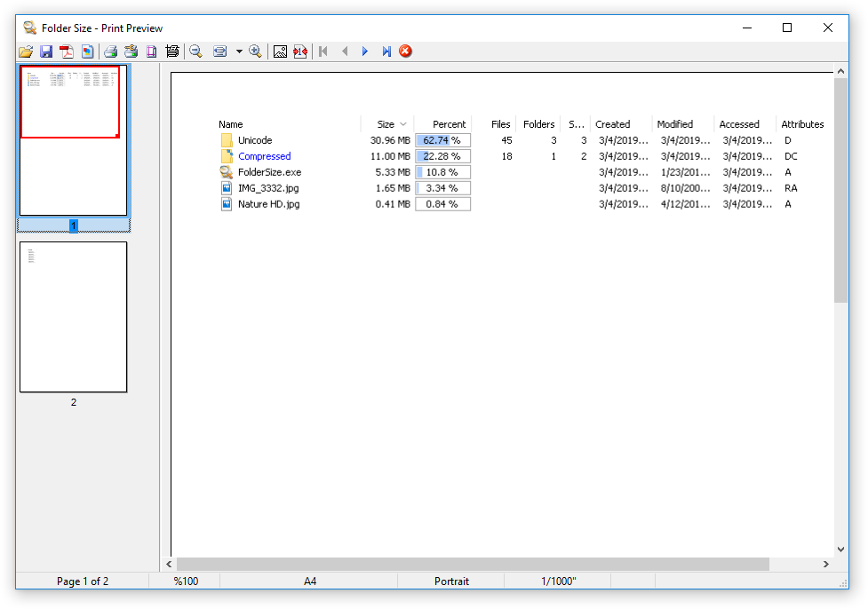Export the preview to PDF
This screenshot has width=868, height=609.
(x=67, y=51)
